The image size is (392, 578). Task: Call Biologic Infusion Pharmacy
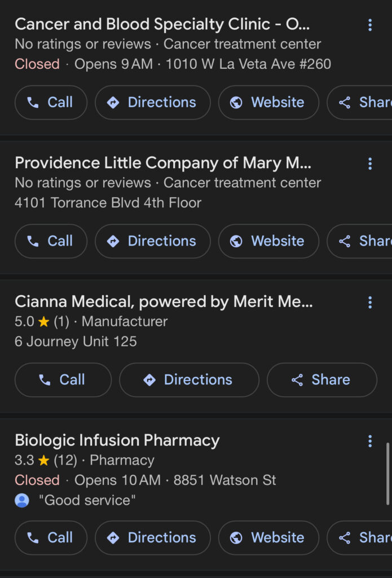(51, 537)
